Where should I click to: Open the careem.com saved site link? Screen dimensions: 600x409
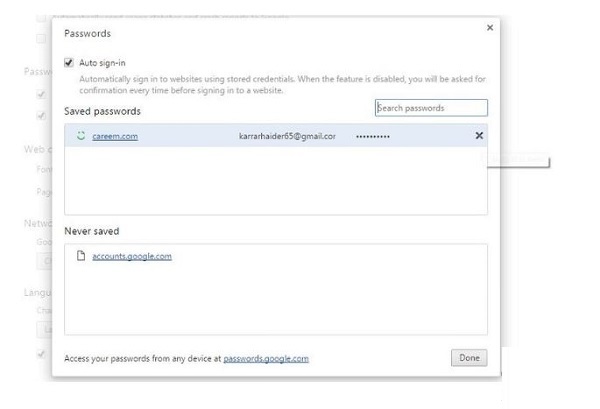[115, 136]
